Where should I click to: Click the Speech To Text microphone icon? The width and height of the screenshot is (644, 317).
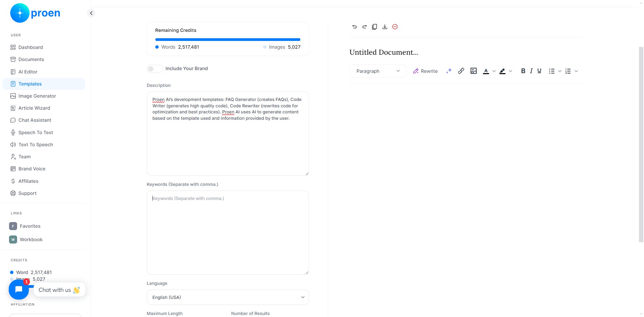[13, 133]
